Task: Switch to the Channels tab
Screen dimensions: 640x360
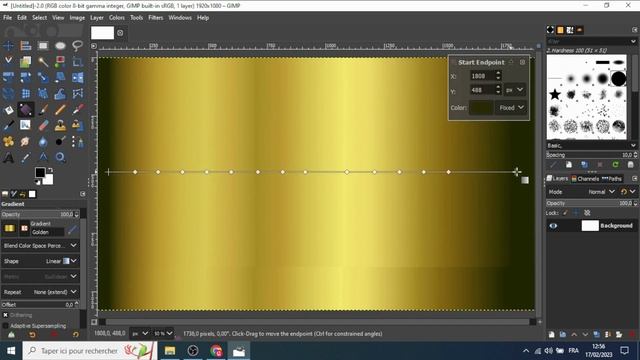Action: [585, 179]
